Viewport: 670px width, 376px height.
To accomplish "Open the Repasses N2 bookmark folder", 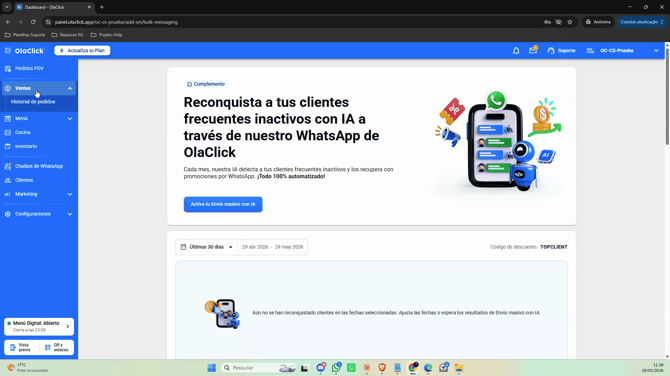I will pyautogui.click(x=67, y=35).
